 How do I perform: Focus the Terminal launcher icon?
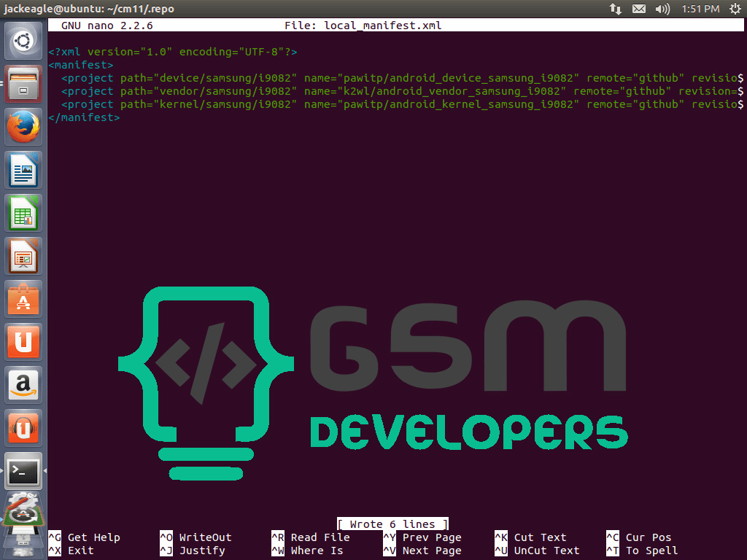click(x=23, y=471)
